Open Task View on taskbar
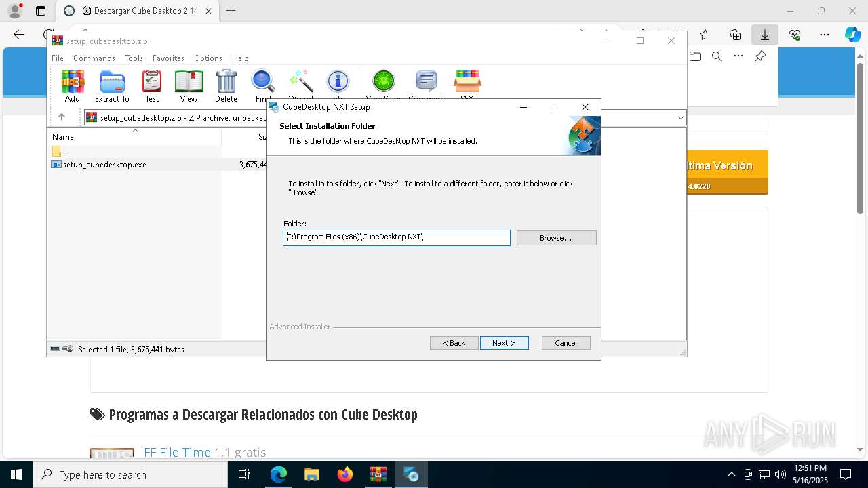 [x=244, y=474]
